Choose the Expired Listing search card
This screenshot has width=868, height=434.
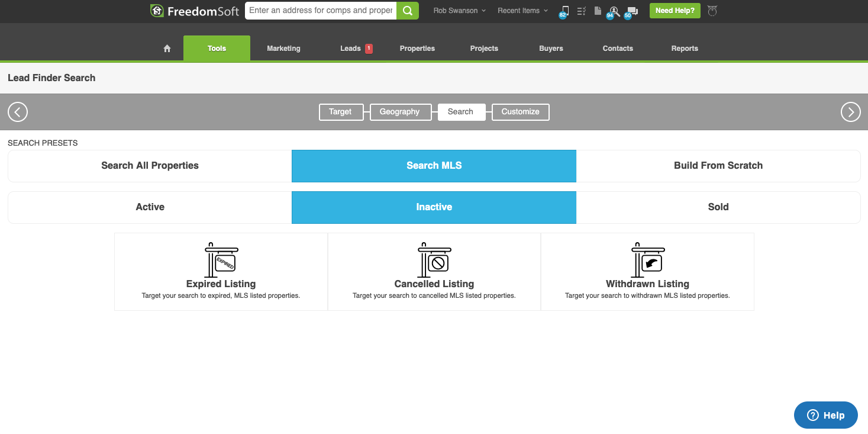(x=221, y=271)
